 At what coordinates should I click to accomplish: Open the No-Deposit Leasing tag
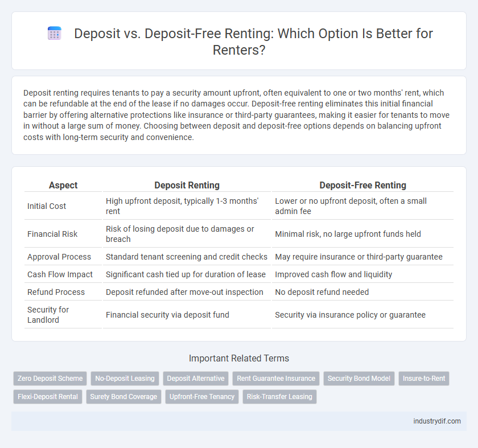pyautogui.click(x=125, y=379)
